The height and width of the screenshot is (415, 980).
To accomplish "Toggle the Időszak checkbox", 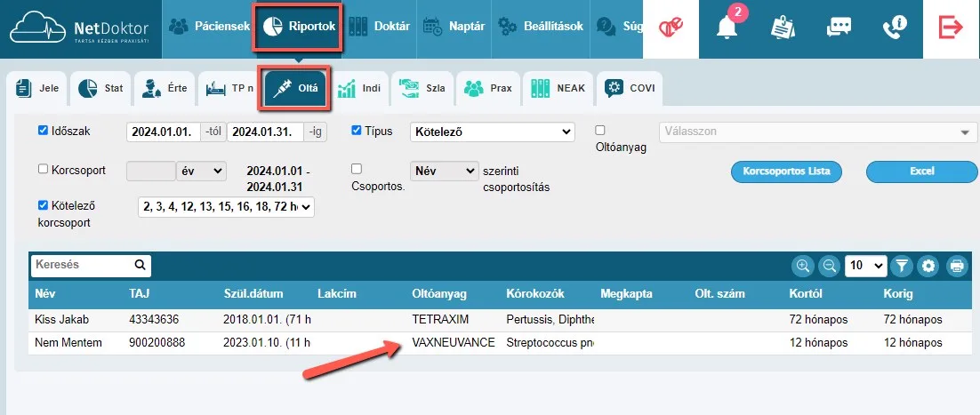I will pyautogui.click(x=43, y=131).
